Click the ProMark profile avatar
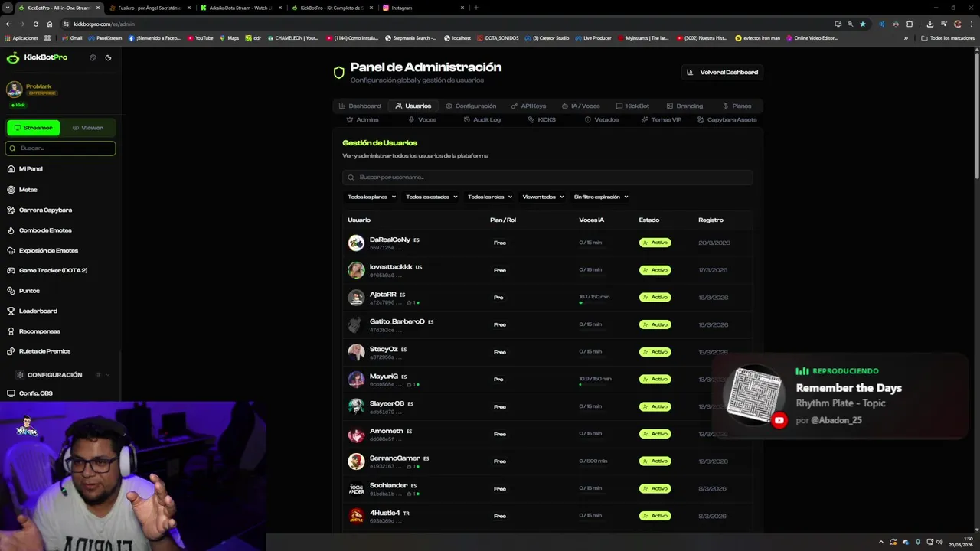 tap(14, 90)
